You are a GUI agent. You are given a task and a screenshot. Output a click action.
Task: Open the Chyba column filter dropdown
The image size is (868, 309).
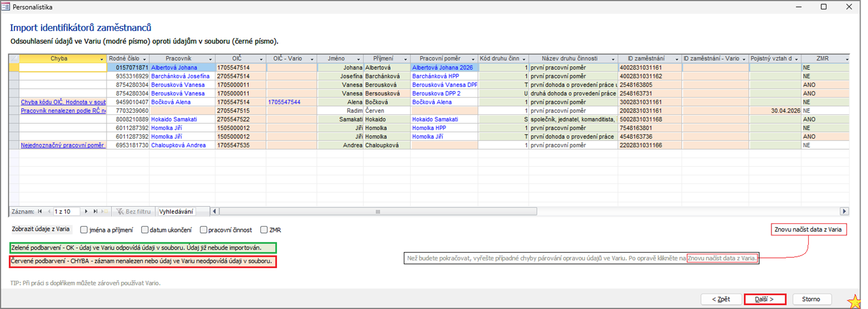pyautogui.click(x=102, y=59)
